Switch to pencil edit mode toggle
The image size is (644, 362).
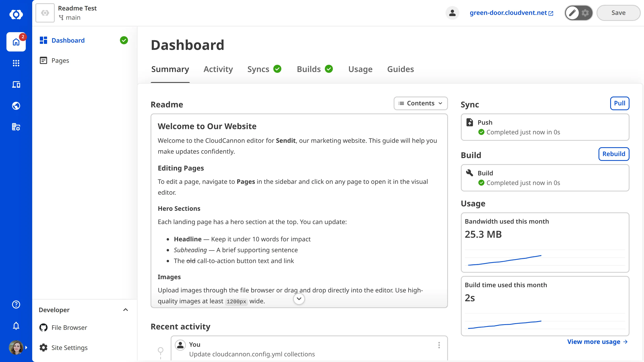pyautogui.click(x=572, y=13)
